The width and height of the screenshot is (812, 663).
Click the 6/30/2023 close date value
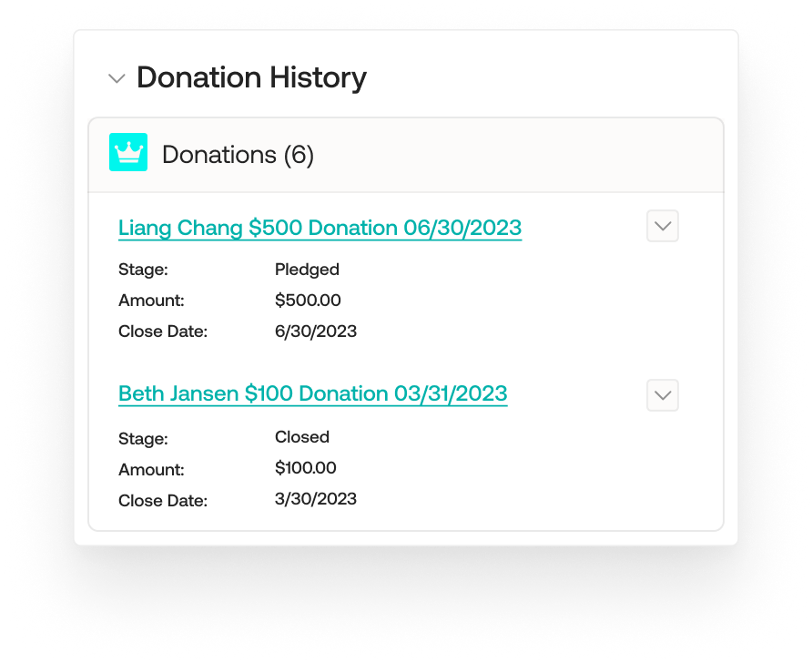pyautogui.click(x=315, y=331)
